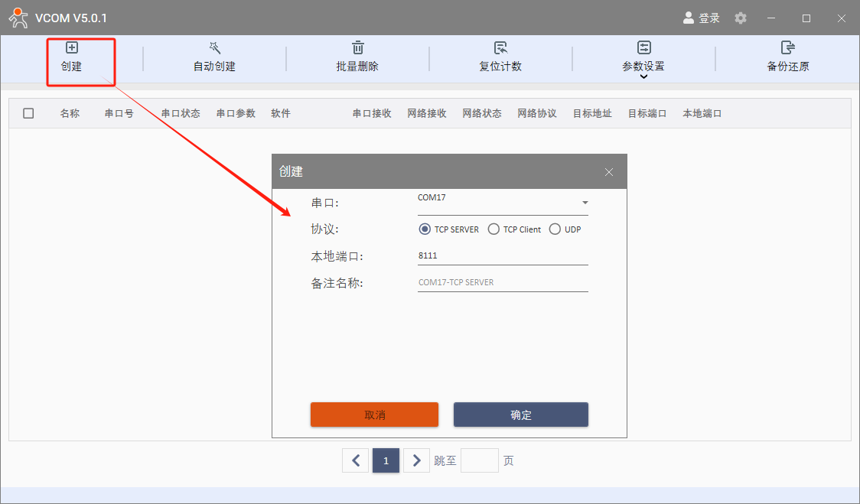Click the 自动创建 auto-create wand icon
Viewport: 860px width, 504px height.
(214, 48)
